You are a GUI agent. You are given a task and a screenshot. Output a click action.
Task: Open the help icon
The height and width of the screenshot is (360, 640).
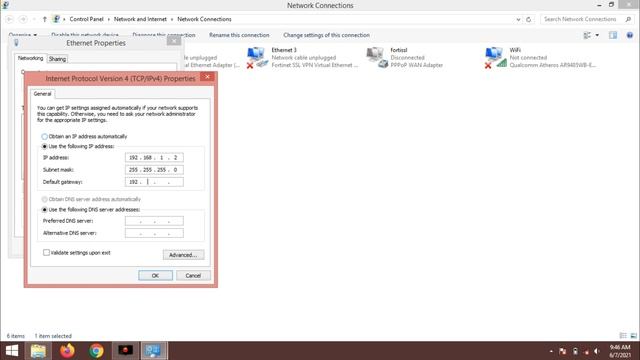click(x=630, y=36)
